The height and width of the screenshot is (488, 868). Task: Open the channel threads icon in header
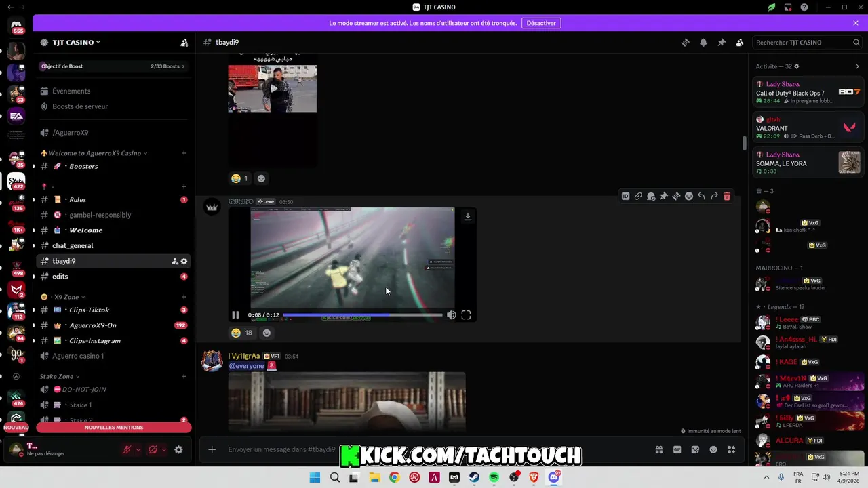point(685,42)
